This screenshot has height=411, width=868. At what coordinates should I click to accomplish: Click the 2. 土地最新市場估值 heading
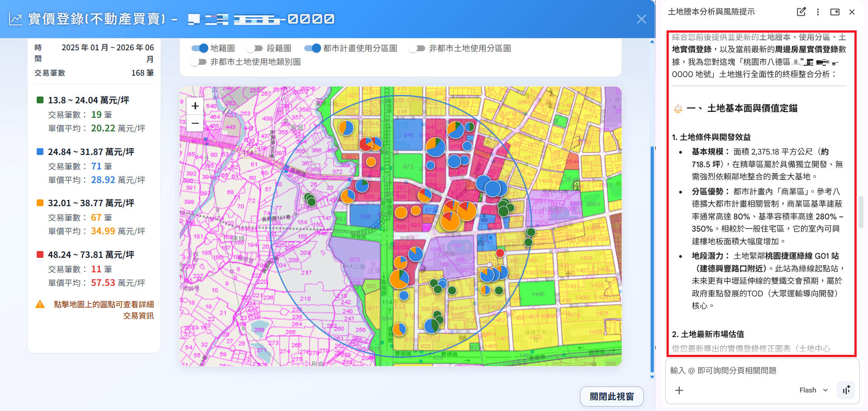(708, 334)
